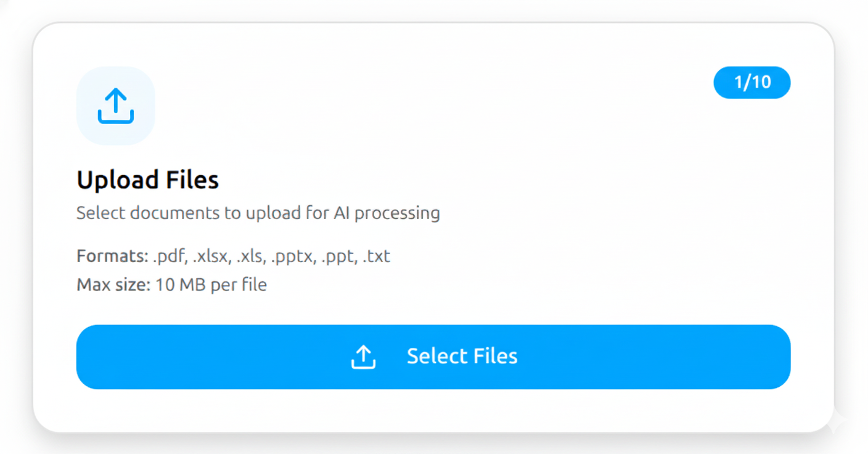Image resolution: width=868 pixels, height=454 pixels.
Task: Click the 1/10 file counter badge
Action: click(x=752, y=82)
